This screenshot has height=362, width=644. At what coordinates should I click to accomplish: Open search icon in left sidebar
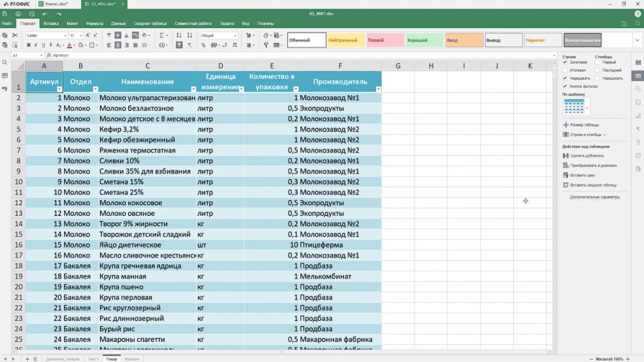coord(5,62)
